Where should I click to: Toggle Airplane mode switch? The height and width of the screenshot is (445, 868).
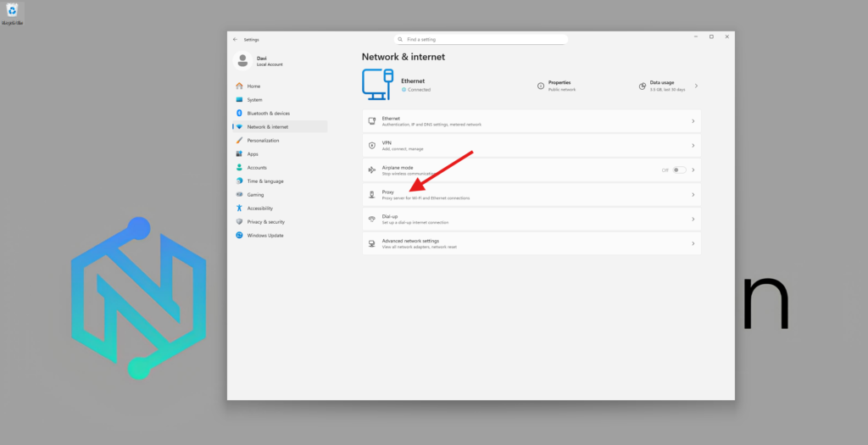(679, 170)
